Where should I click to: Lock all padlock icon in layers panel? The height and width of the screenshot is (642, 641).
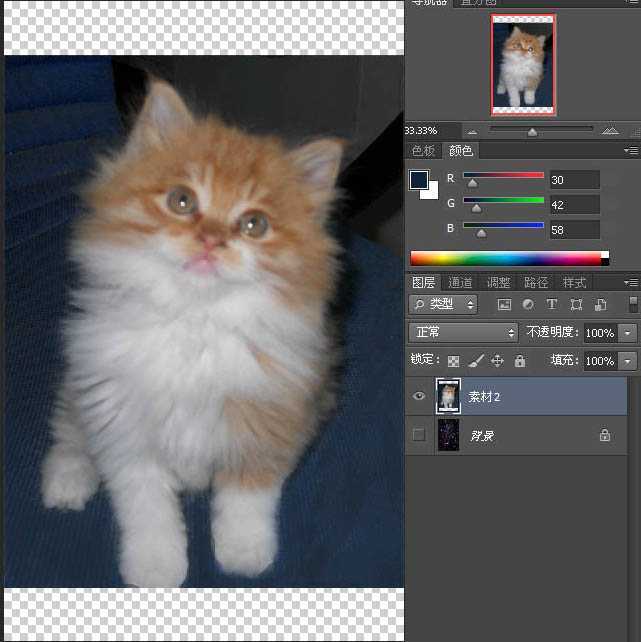520,361
